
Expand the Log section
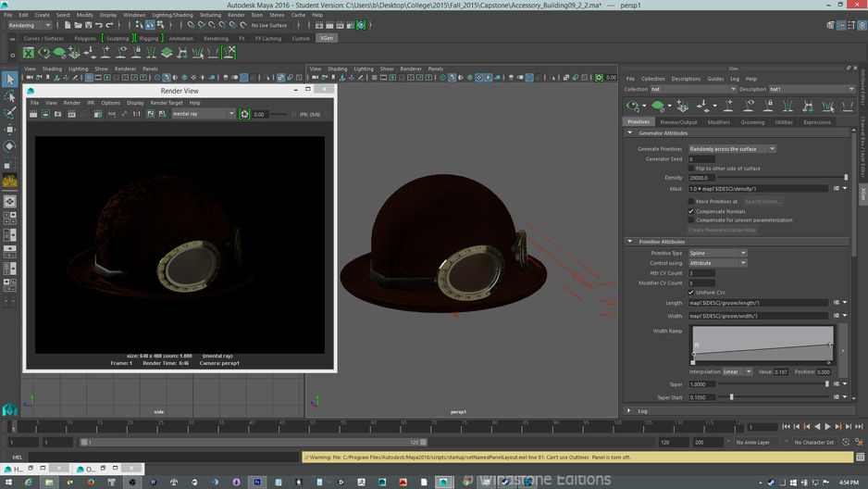pyautogui.click(x=629, y=411)
